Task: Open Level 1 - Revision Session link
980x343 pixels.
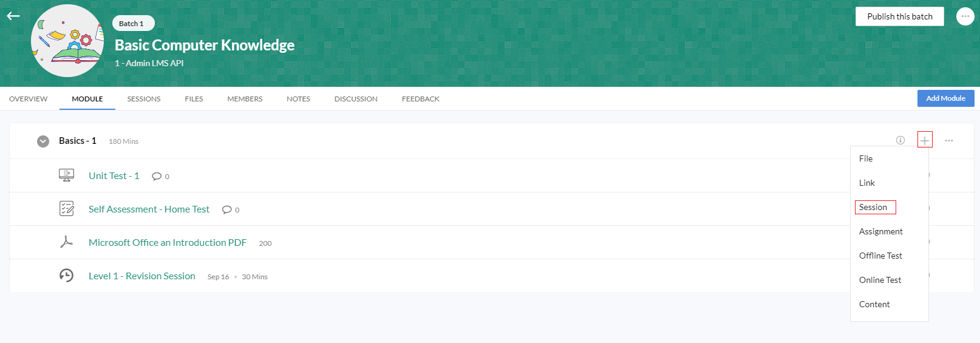Action: pyautogui.click(x=142, y=276)
